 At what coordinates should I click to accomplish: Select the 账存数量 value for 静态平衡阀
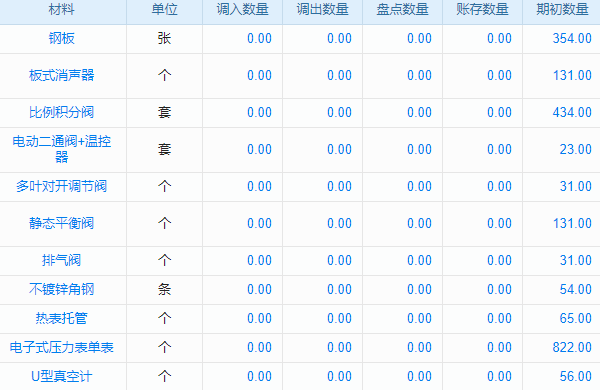point(499,224)
